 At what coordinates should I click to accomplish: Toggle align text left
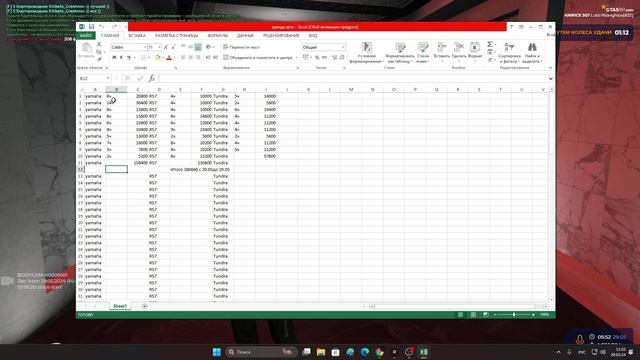183,58
